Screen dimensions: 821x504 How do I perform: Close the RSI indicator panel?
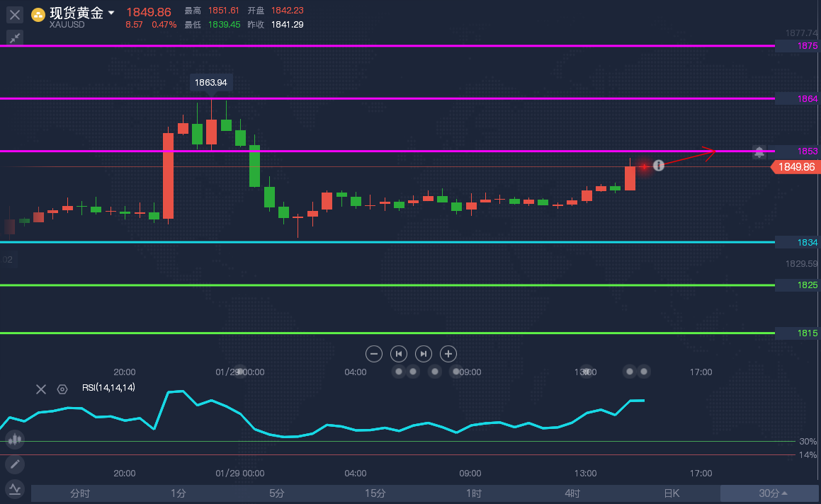point(41,389)
